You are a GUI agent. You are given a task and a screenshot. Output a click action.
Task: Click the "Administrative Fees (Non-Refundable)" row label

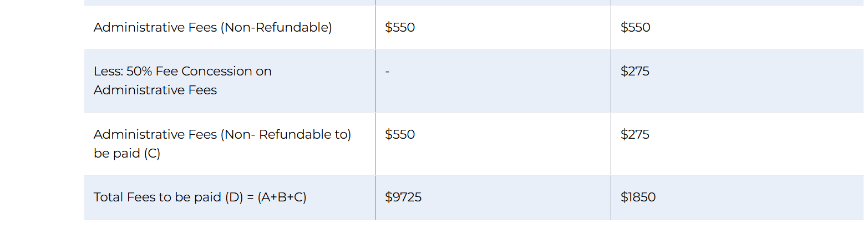212,27
